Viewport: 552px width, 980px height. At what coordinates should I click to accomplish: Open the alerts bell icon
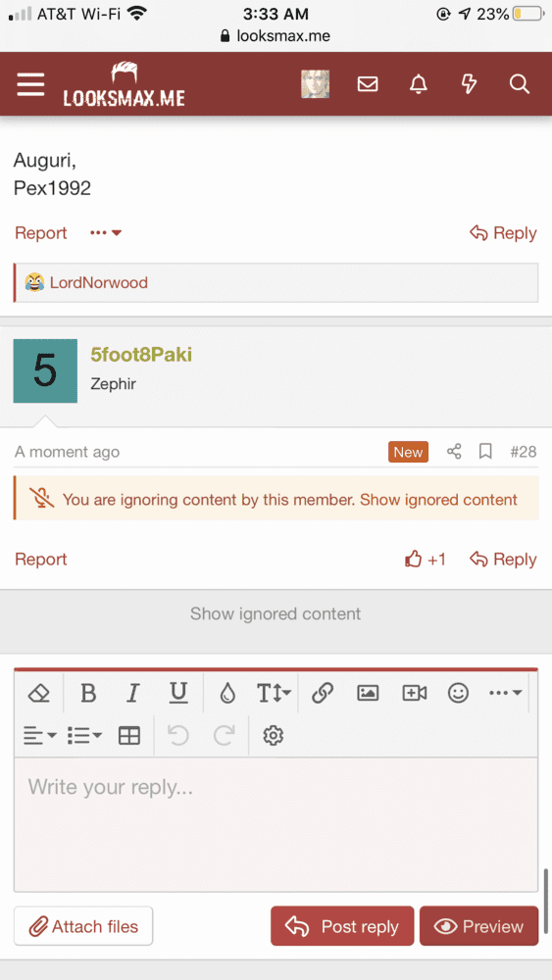[419, 83]
